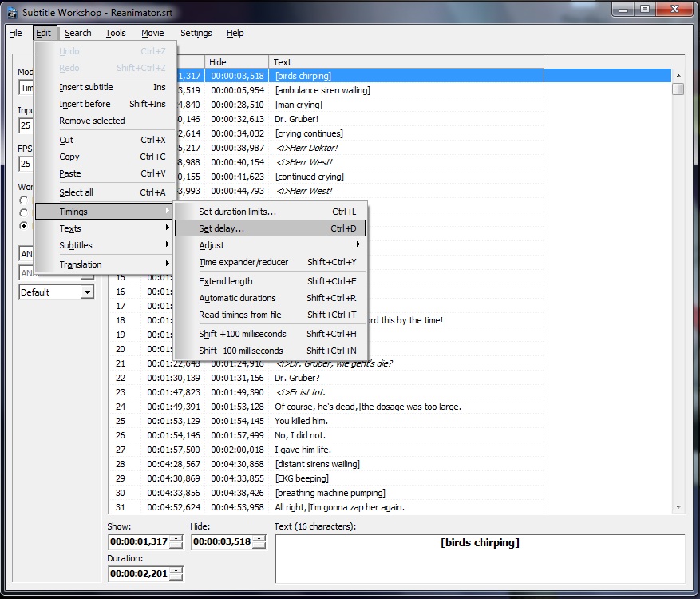Choose Insert before menu entry

point(105,104)
